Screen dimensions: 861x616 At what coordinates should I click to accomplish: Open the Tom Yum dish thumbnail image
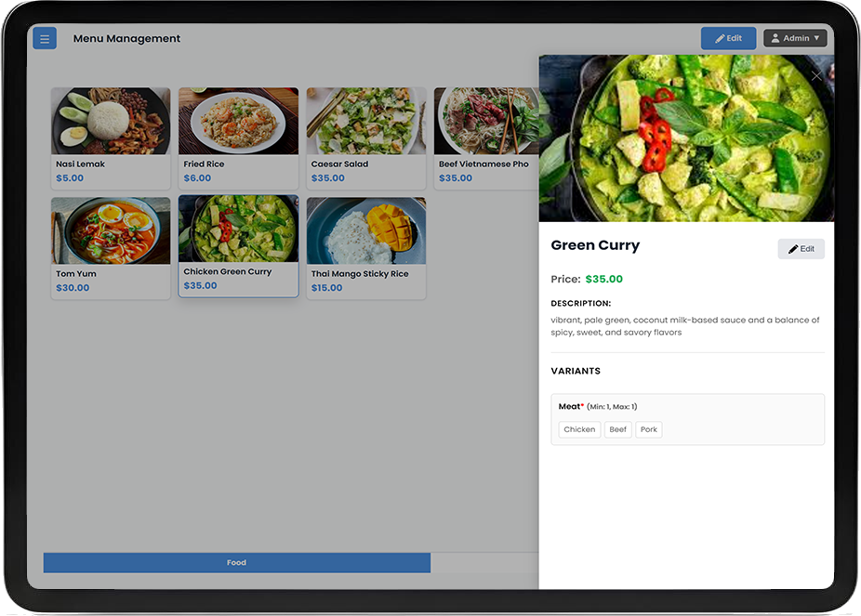click(x=111, y=229)
